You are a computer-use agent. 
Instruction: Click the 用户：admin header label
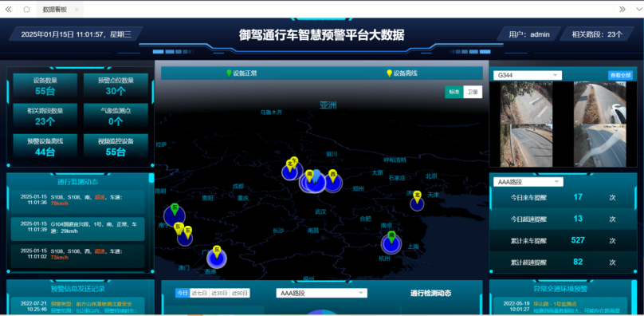529,34
